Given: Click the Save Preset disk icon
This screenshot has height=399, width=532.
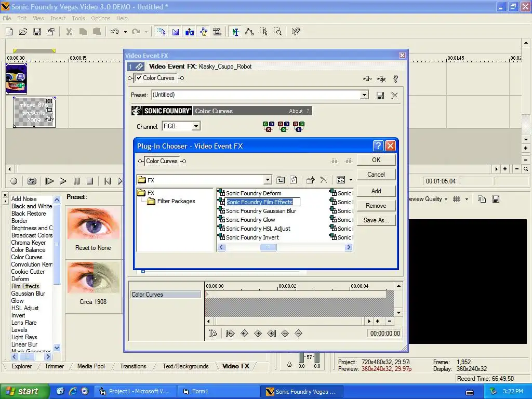Looking at the screenshot, I should coord(380,96).
